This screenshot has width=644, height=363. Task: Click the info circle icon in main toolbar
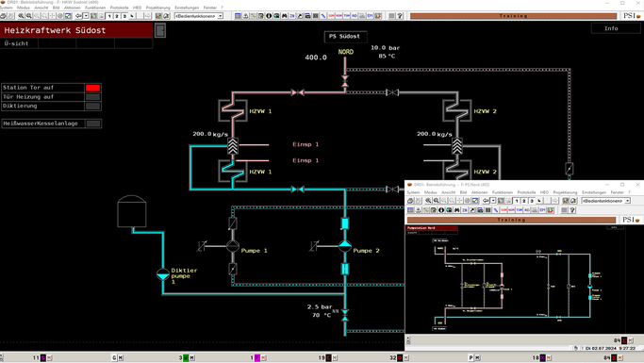[x=269, y=16]
